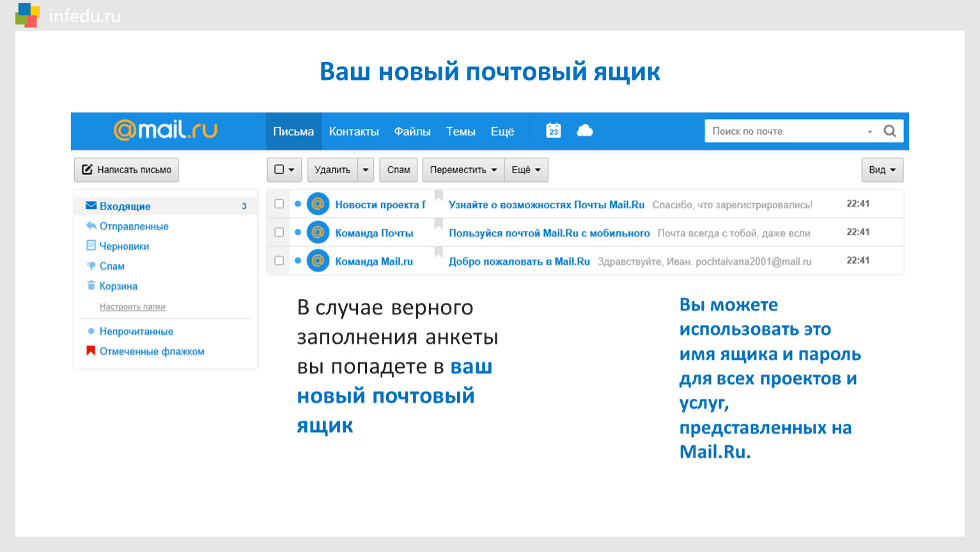Screen dimensions: 980x552
Task: Open select-all dropdown arrow
Action: point(292,170)
